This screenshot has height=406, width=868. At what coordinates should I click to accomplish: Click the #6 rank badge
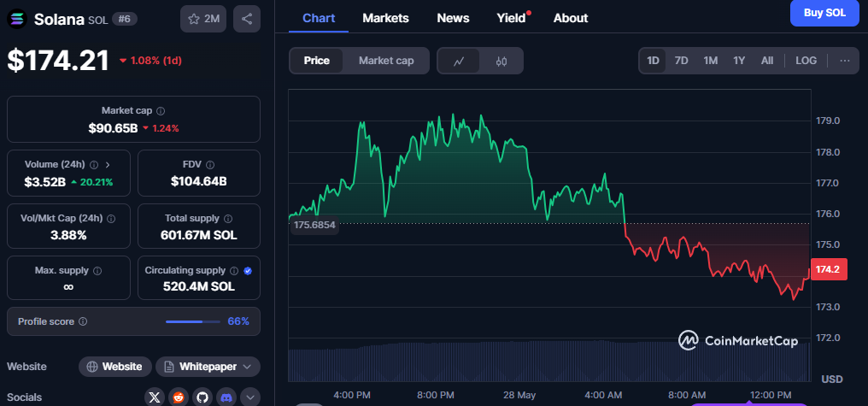[x=125, y=19]
